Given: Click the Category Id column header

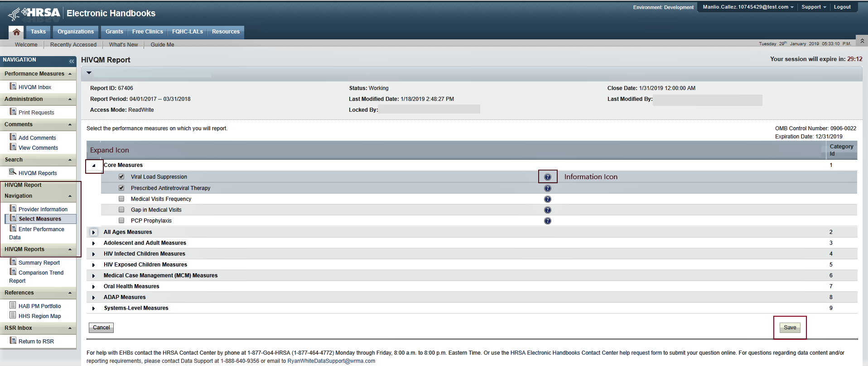Looking at the screenshot, I should point(841,150).
